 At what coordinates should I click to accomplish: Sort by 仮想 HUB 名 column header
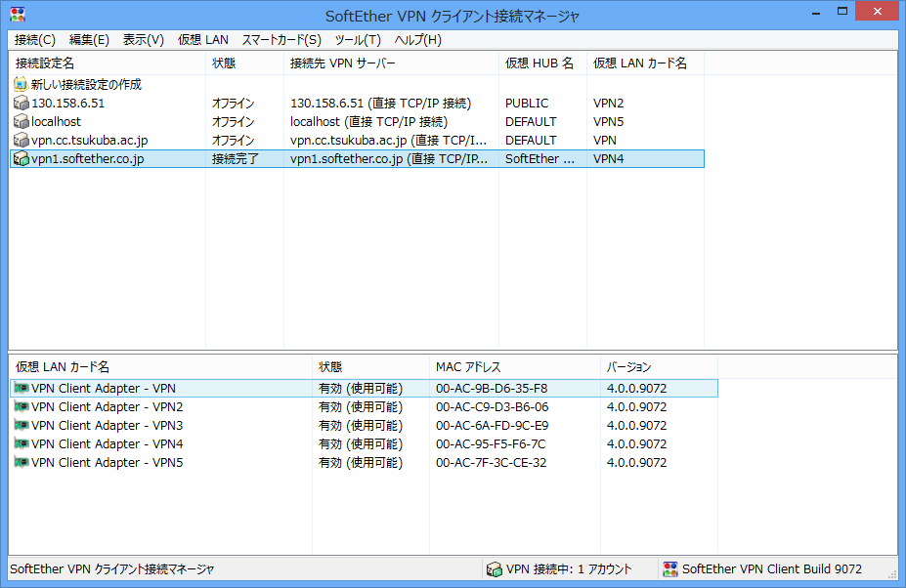tap(542, 63)
